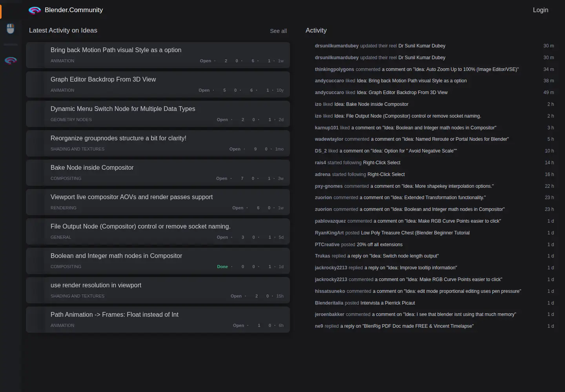Click the green Done status label
Screen dimensions: 565x392
tap(222, 267)
